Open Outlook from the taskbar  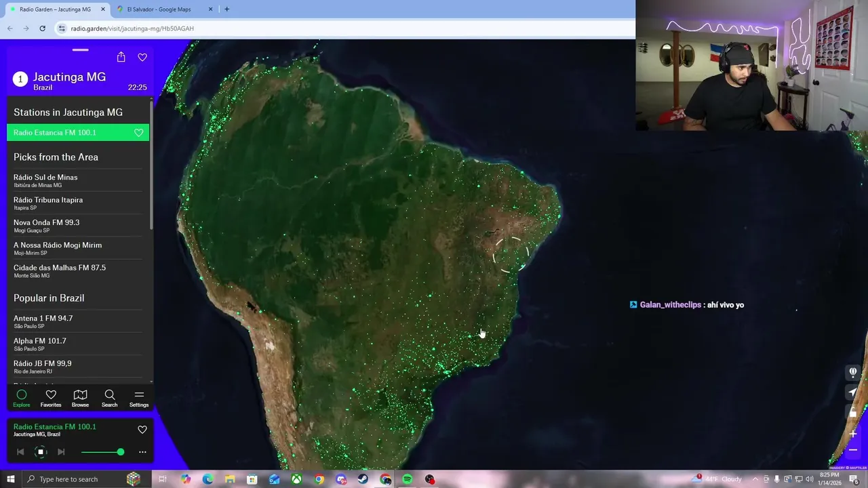[x=275, y=479]
